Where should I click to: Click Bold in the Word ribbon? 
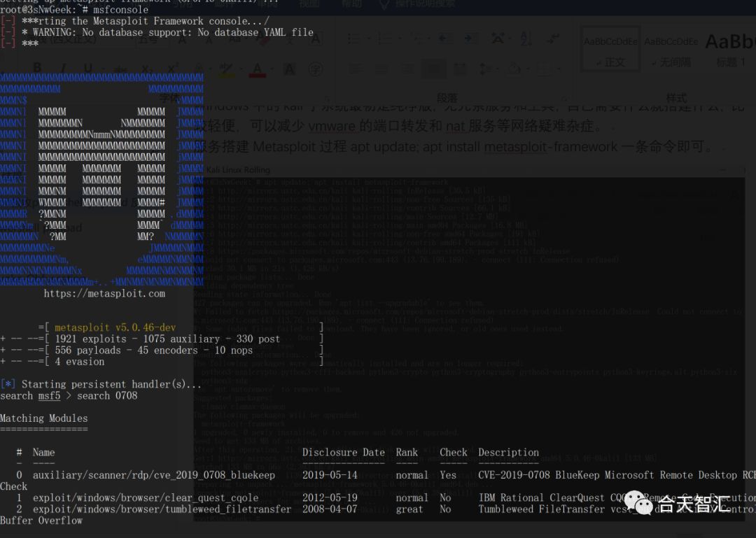coord(38,68)
